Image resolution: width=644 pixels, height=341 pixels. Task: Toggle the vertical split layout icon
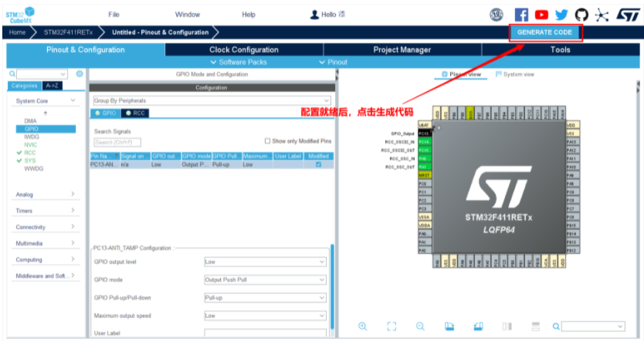pos(507,326)
